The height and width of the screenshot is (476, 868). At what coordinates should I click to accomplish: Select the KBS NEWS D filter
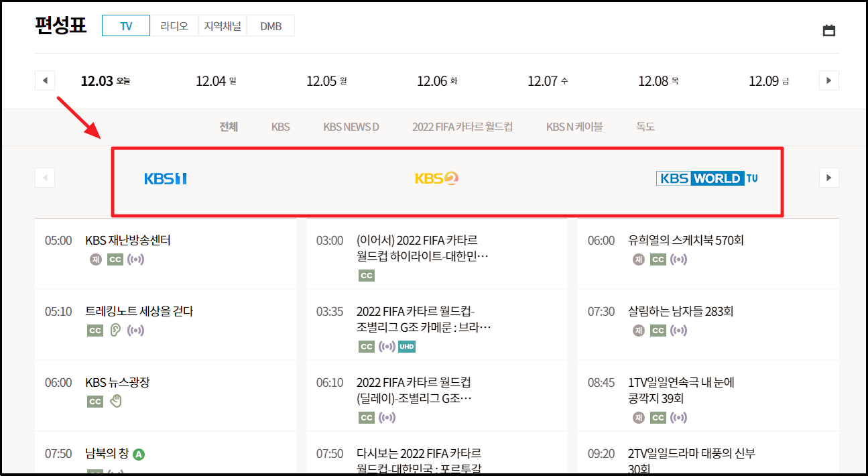pos(351,127)
